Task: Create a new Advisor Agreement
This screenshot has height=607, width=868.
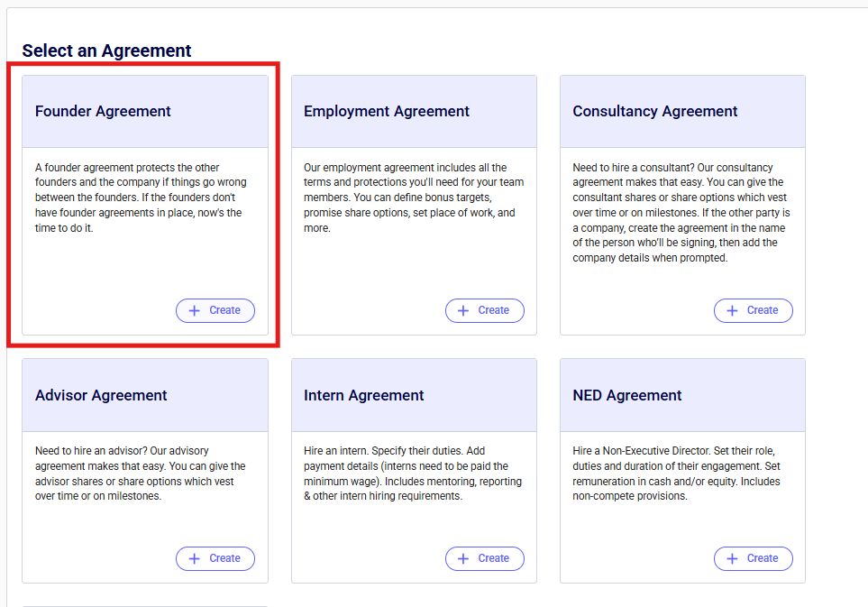Action: click(215, 558)
